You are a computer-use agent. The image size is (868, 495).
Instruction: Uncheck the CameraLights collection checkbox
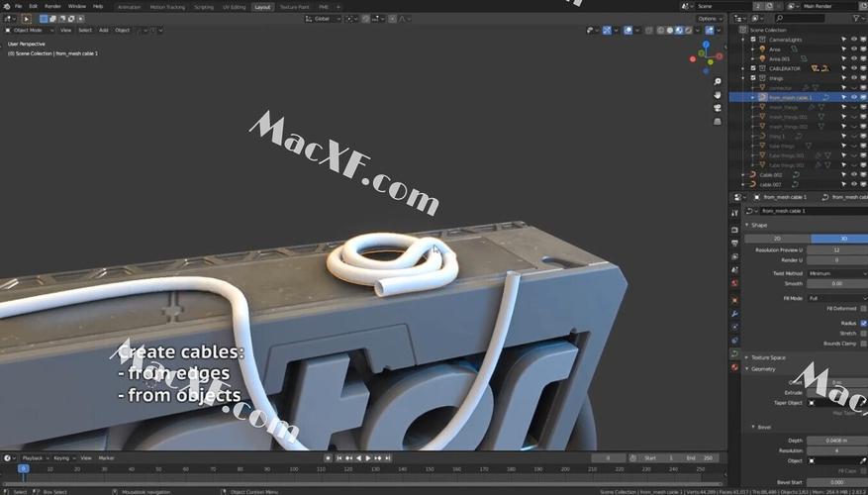click(753, 40)
